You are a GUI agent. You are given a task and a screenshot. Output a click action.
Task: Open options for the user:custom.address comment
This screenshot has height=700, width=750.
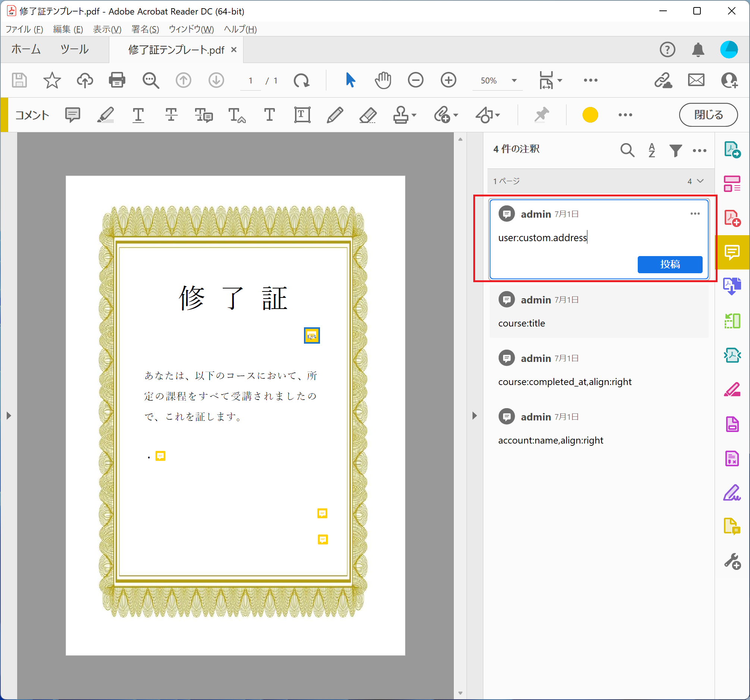click(x=695, y=214)
